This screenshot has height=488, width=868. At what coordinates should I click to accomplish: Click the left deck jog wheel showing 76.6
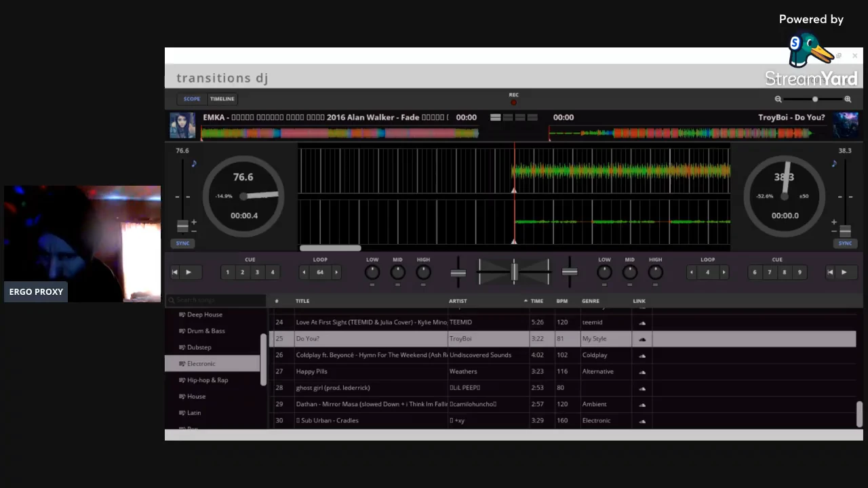click(x=243, y=196)
